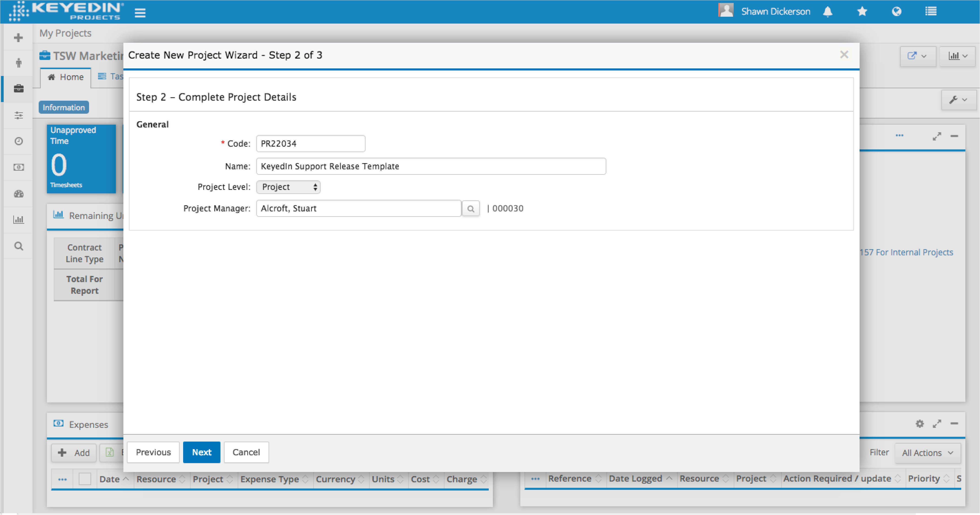980x515 pixels.
Task: Collapse the upper right panel
Action: pos(954,136)
